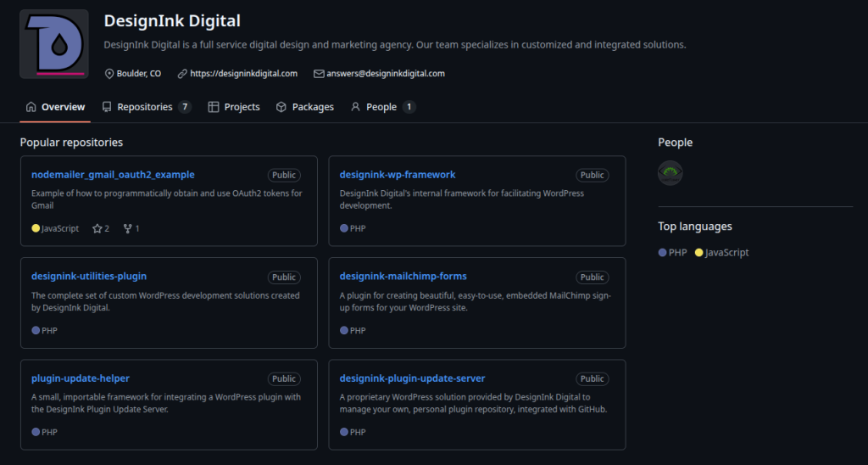Switch to the Overview tab
The image size is (868, 465).
point(55,107)
